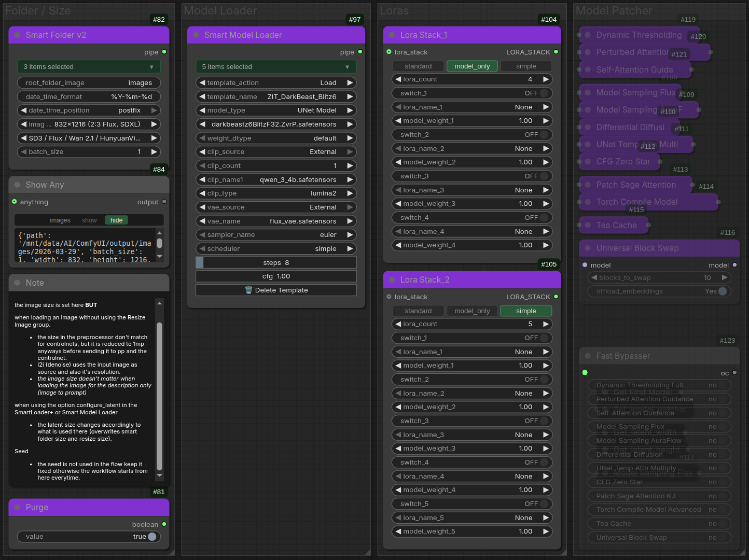Toggle Torch Compile Model Advanced in Fast Bypasser
Screen dimensions: 749x560
coord(659,510)
